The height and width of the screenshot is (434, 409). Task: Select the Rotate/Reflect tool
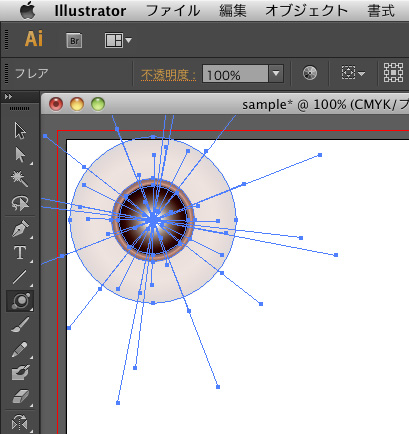20,422
